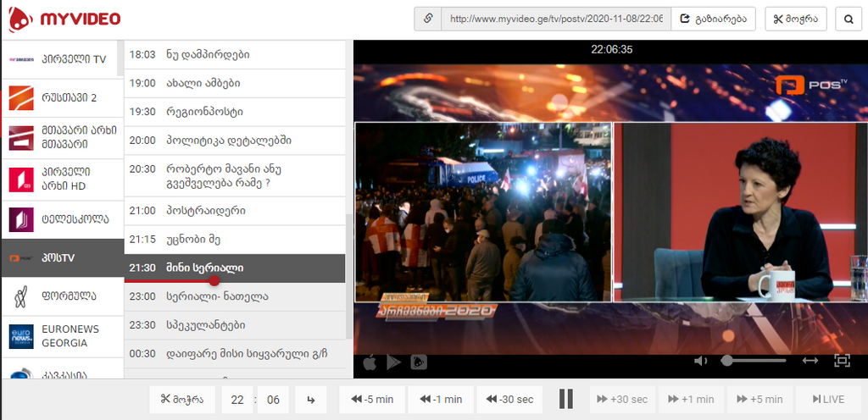868x420 pixels.
Task: Click the ტელესკოლა channel logo icon
Action: click(x=21, y=219)
